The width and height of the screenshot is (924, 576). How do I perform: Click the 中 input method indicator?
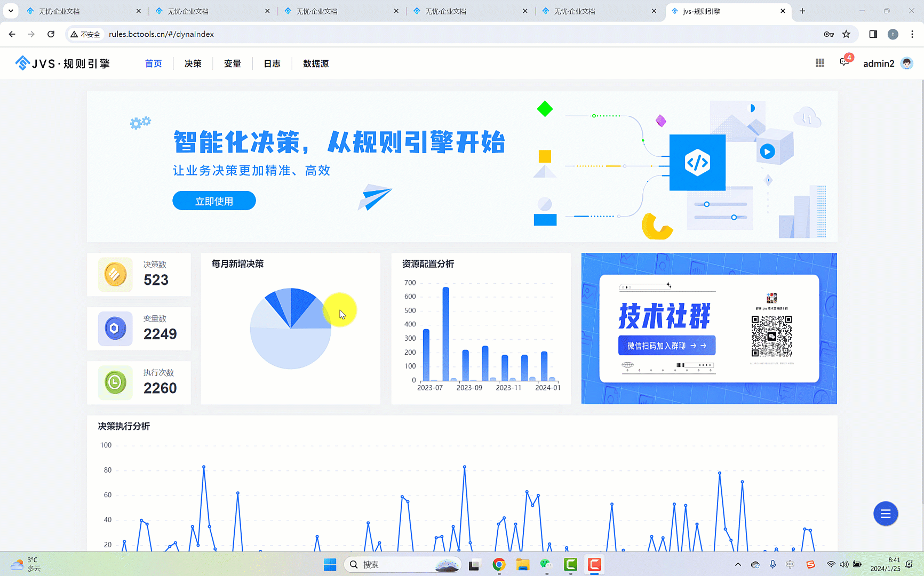point(790,564)
